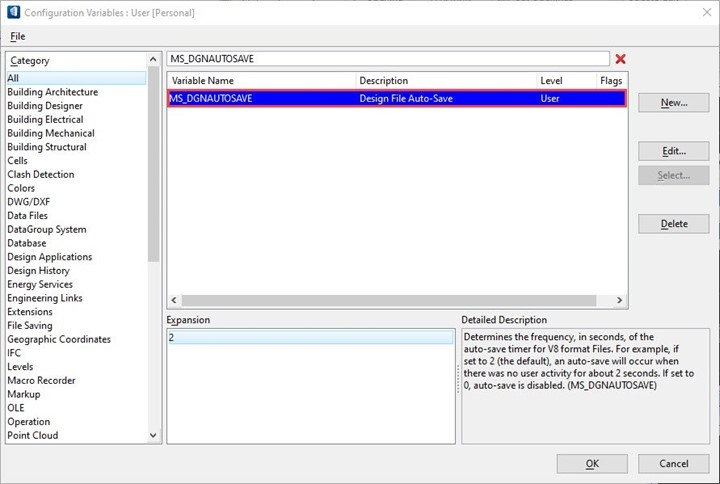The height and width of the screenshot is (484, 720).
Task: Click the MicroStation app icon in title bar
Action: [x=13, y=12]
